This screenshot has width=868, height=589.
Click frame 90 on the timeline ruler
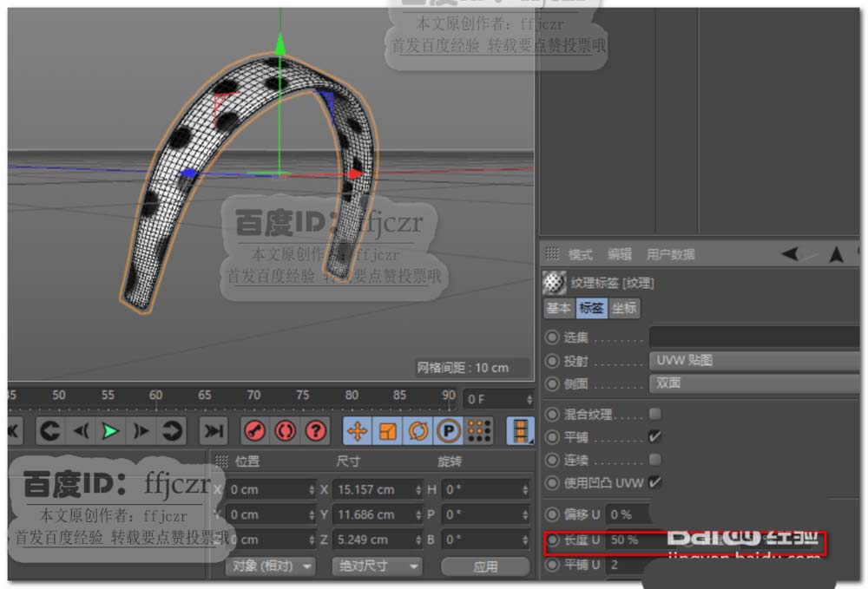pos(449,396)
